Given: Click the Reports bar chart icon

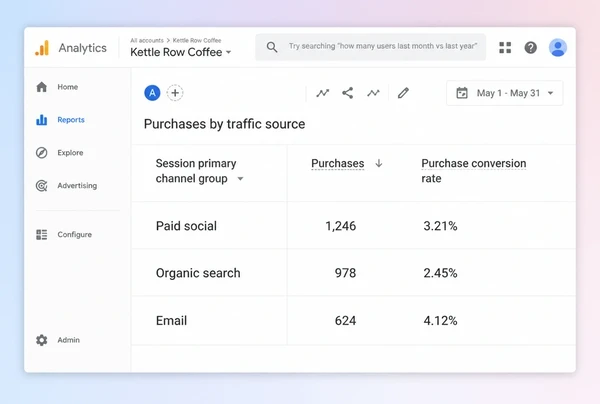Looking at the screenshot, I should (x=41, y=120).
